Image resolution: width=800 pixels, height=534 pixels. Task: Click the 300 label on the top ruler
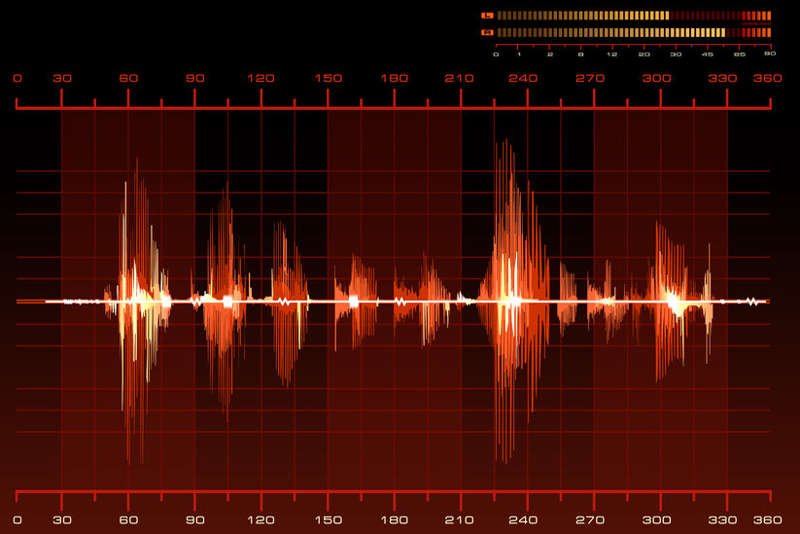pos(656,78)
